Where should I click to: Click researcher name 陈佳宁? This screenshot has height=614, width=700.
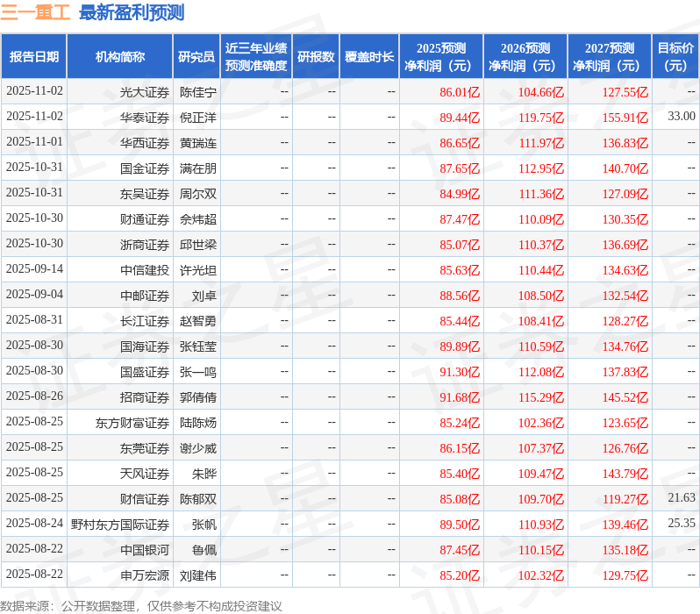pos(198,92)
